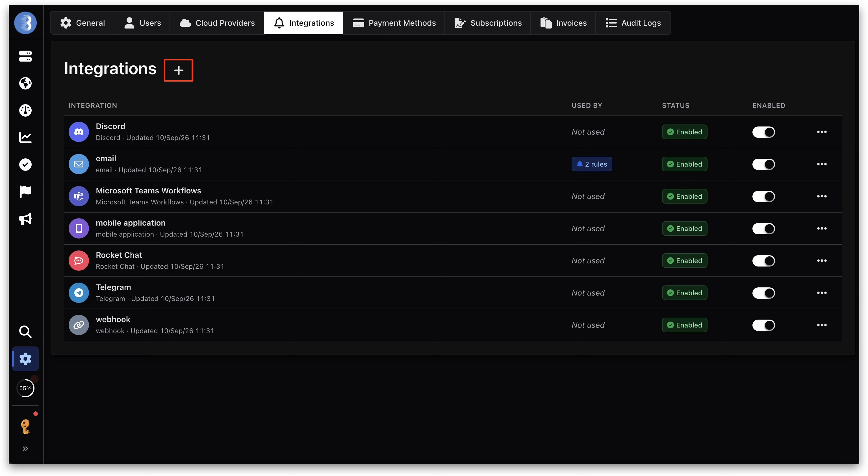Click the search magnifier icon in sidebar

coord(25,332)
